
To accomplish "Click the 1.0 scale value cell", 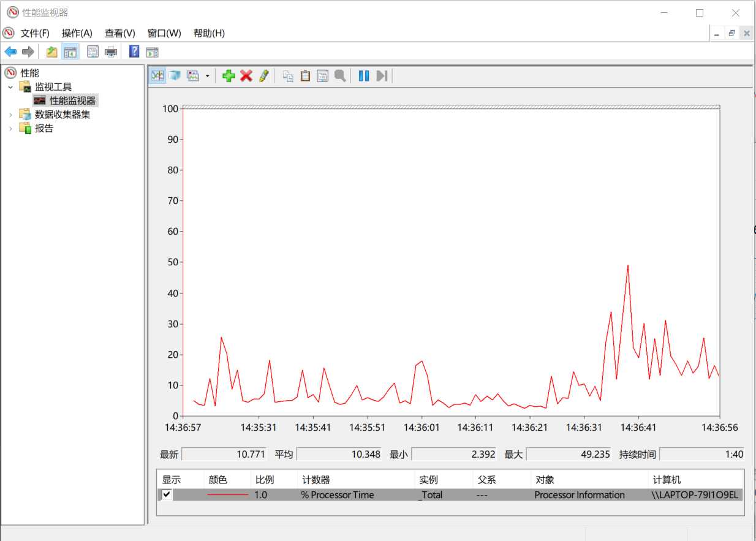I will click(x=261, y=495).
